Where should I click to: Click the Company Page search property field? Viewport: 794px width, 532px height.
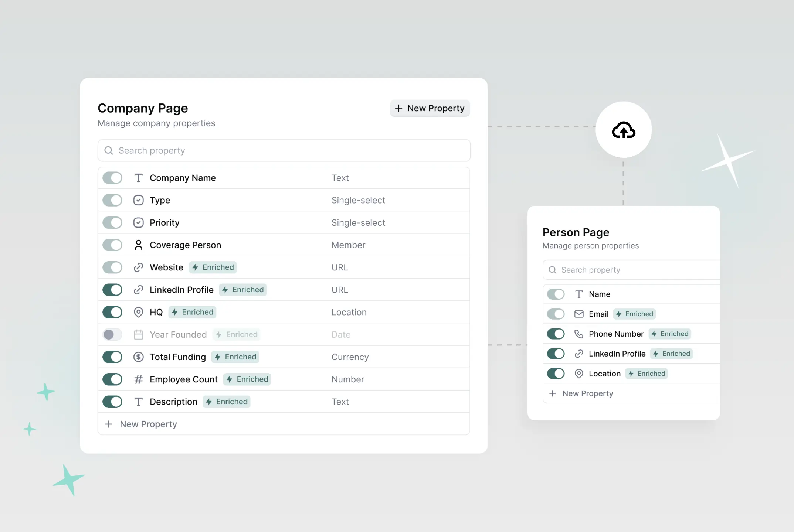(x=284, y=150)
